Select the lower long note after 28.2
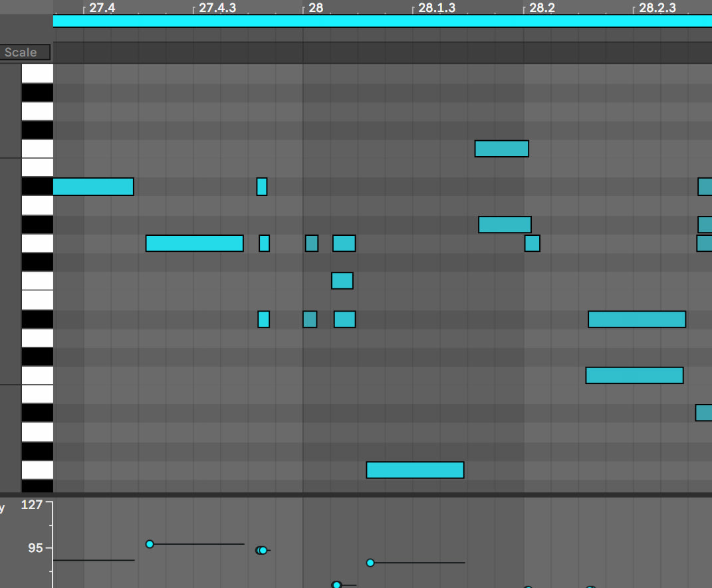 coord(634,375)
